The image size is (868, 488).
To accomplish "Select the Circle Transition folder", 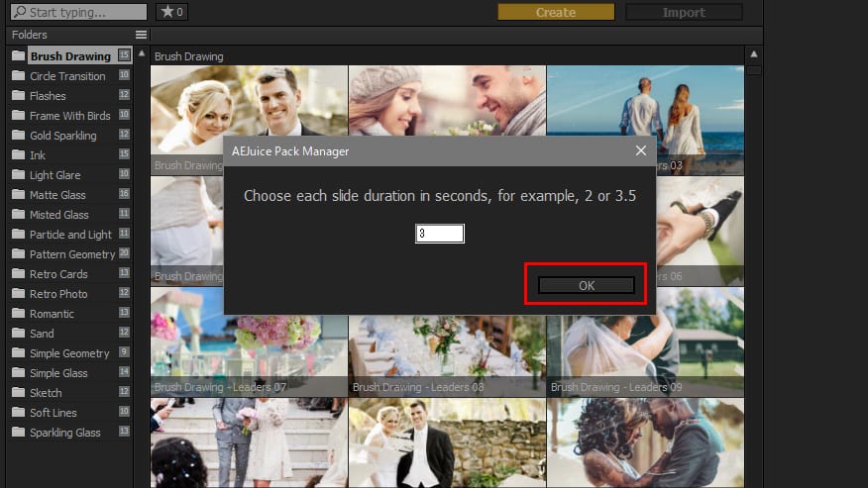I will click(70, 76).
